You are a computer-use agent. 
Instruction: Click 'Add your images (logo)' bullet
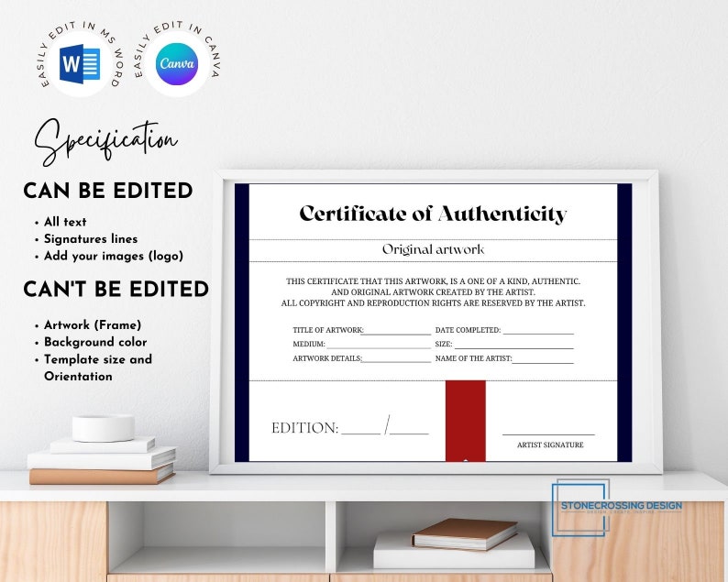coord(114,256)
